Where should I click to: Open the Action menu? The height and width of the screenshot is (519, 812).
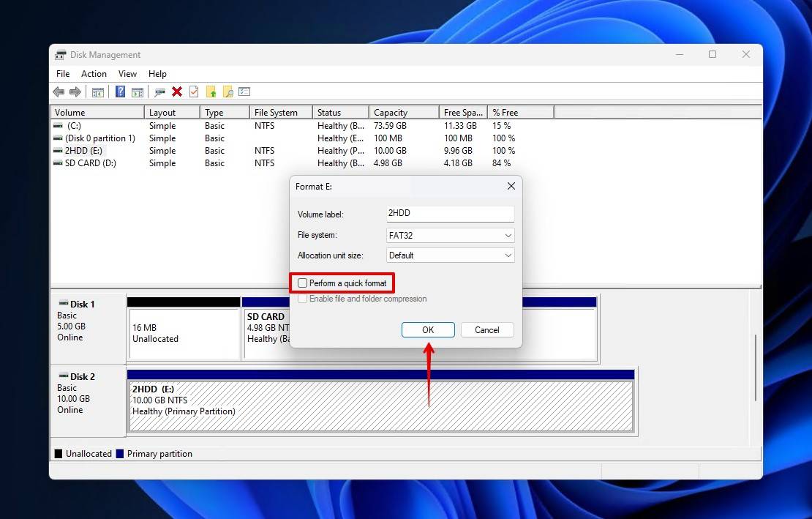point(94,74)
